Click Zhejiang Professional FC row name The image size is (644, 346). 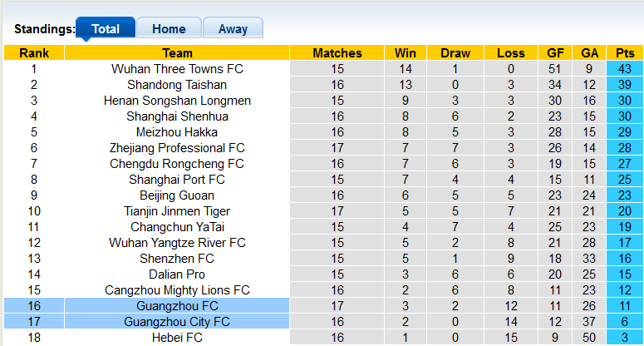[177, 148]
